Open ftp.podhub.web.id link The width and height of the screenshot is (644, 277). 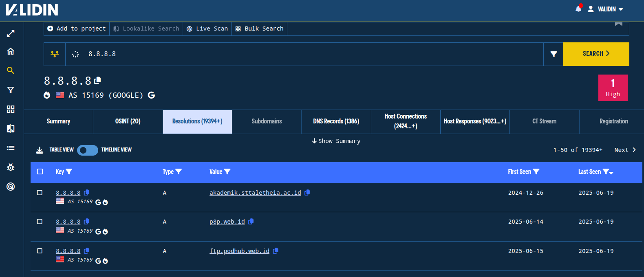(239, 251)
